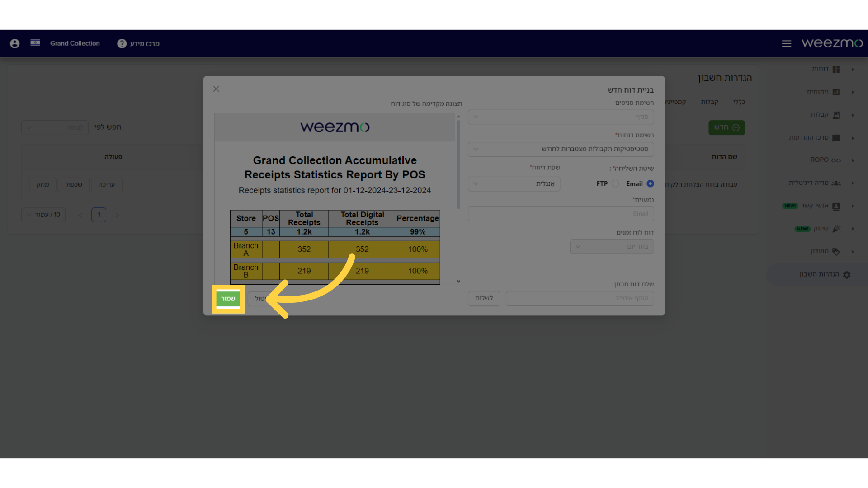Viewport: 868px width, 488px height.
Task: Switch to the קבלות settings tab
Action: (710, 102)
